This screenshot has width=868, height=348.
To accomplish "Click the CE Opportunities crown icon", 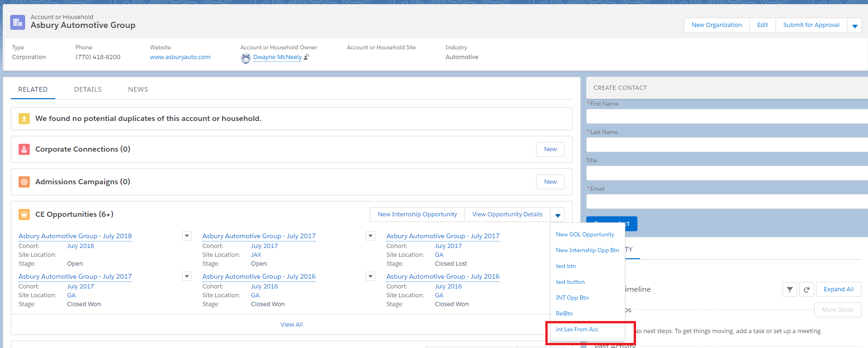I will [x=24, y=214].
